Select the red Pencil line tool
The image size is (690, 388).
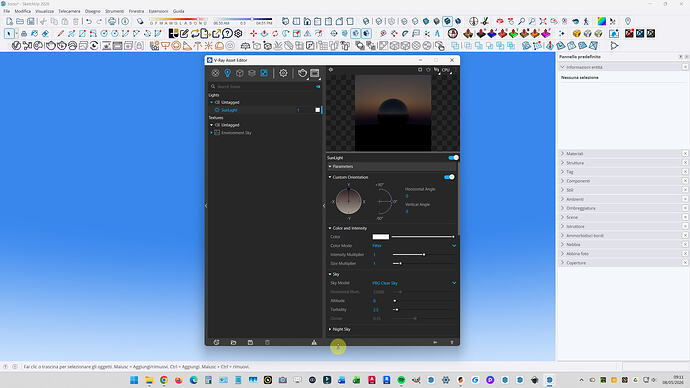pos(61,33)
